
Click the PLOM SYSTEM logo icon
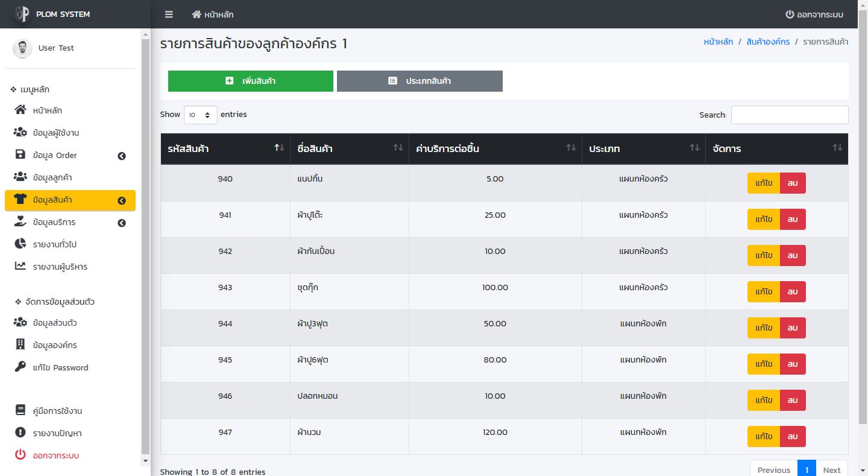click(22, 14)
